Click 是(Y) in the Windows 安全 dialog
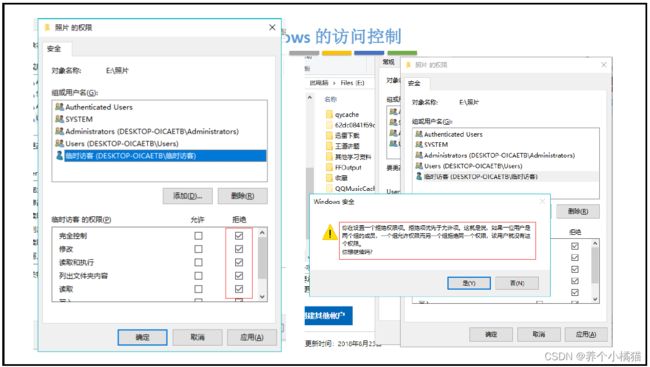Screen dimensions: 650x367 click(x=469, y=283)
